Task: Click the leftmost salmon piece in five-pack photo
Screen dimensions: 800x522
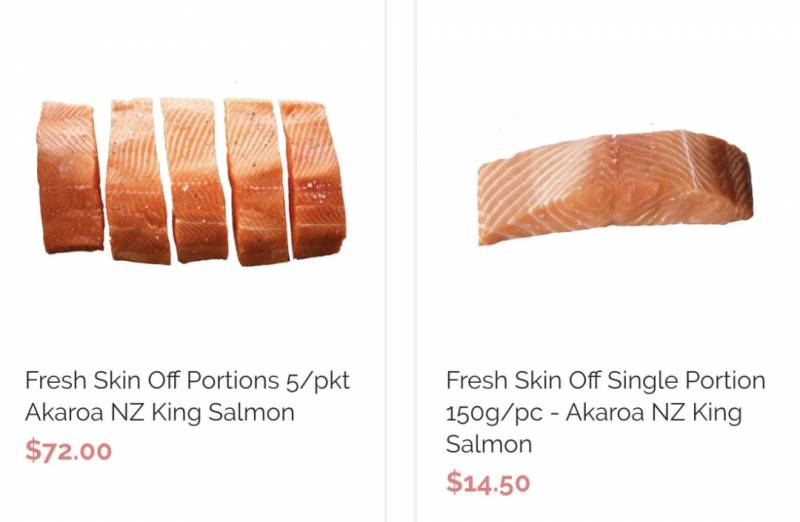Action: tap(69, 178)
